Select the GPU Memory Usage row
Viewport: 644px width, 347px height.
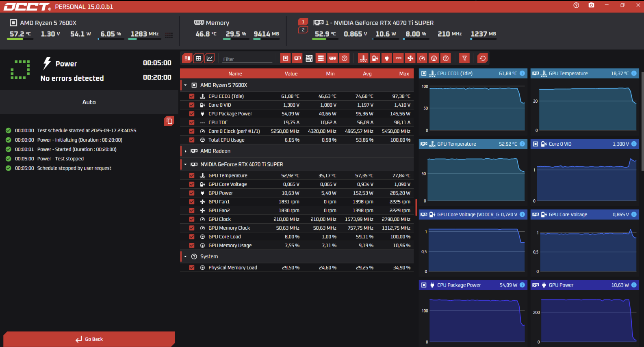pyautogui.click(x=297, y=246)
